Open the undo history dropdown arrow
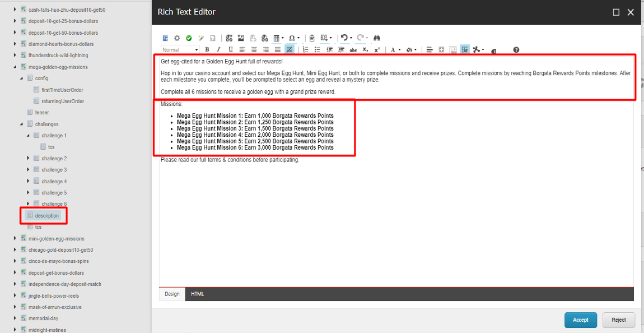 351,38
